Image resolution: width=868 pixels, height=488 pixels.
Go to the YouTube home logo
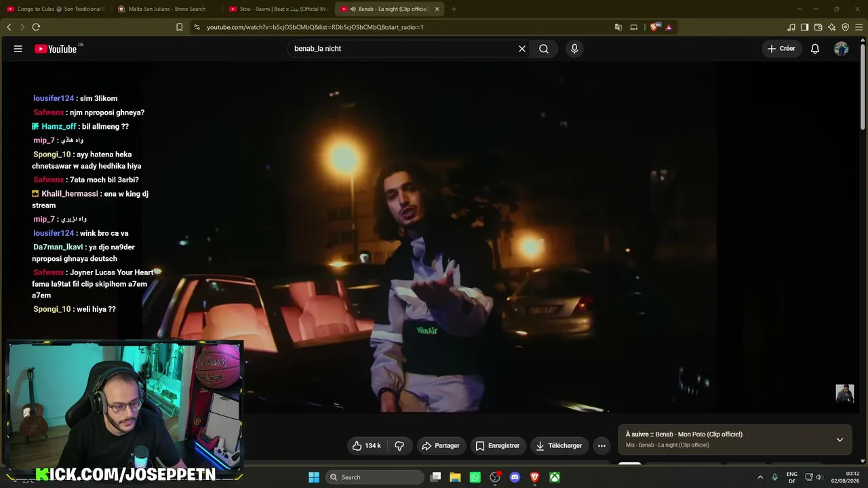tap(56, 49)
